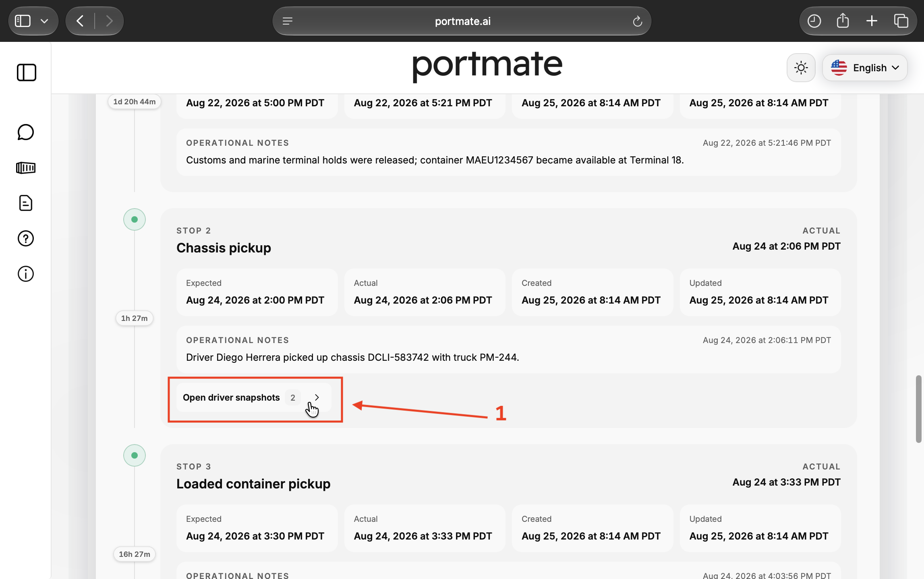This screenshot has width=924, height=579.
Task: Toggle Safari sidebar button
Action: point(23,21)
